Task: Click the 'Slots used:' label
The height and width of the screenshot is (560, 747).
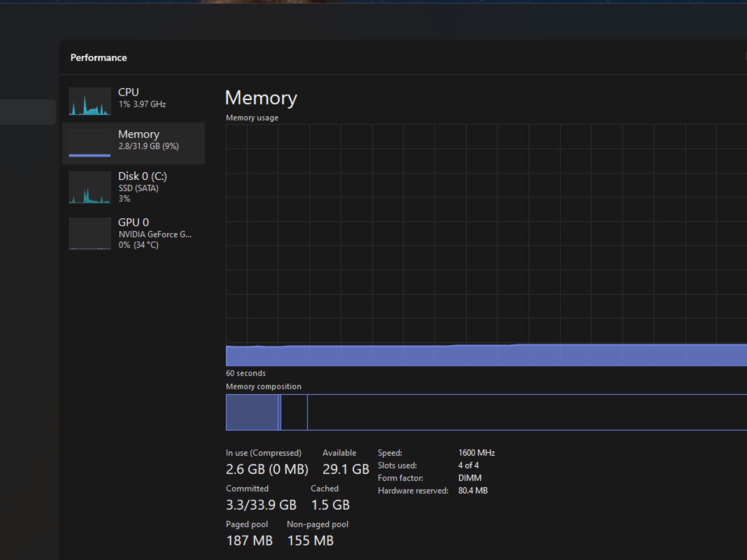Action: (x=397, y=466)
